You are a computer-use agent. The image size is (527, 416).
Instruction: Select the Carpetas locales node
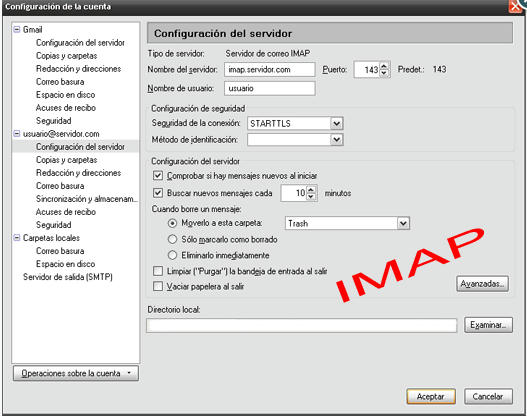51,238
